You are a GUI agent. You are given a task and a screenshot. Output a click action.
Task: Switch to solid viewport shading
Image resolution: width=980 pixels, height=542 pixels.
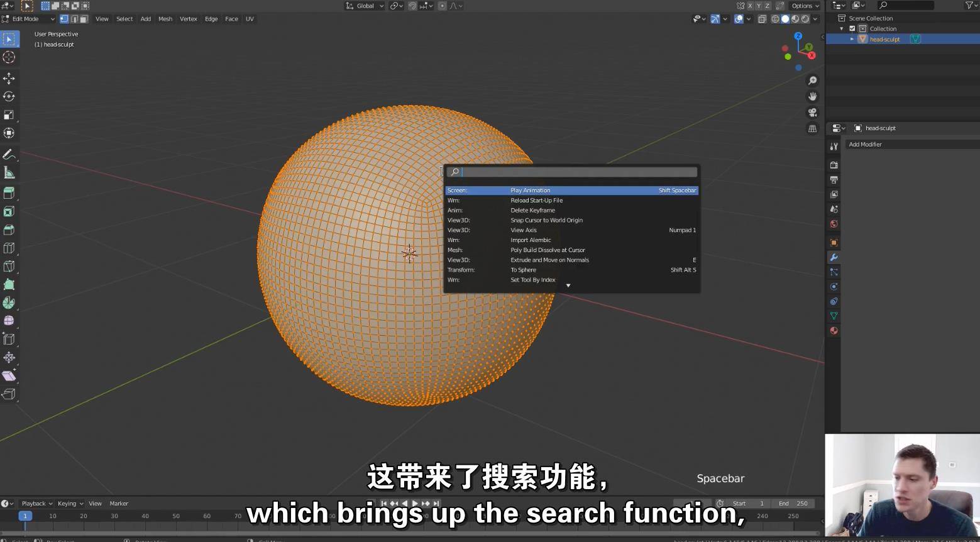click(x=785, y=19)
